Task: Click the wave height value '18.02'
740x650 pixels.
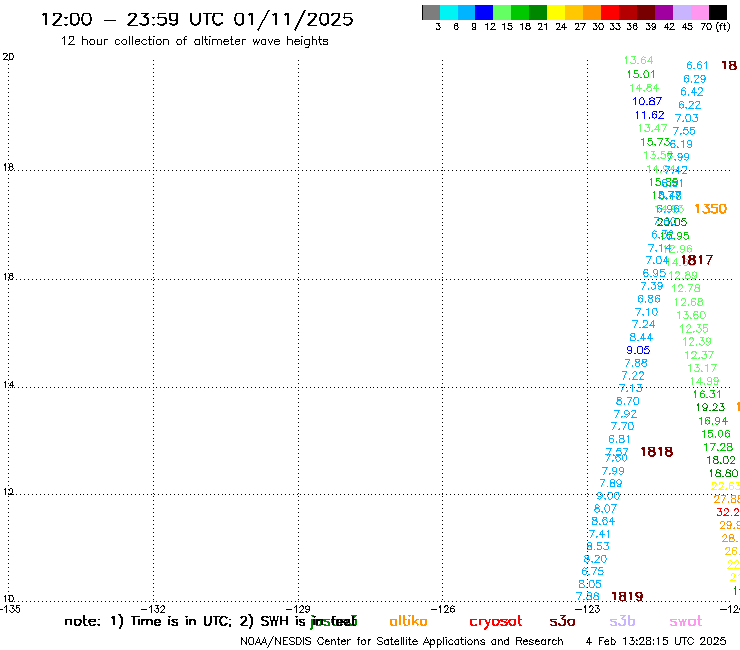Action: tap(721, 460)
